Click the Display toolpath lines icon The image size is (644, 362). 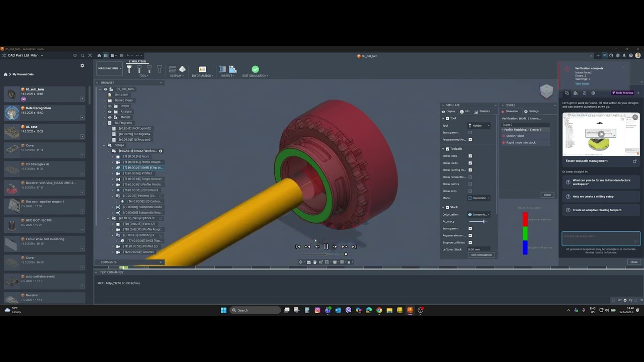coord(172,69)
